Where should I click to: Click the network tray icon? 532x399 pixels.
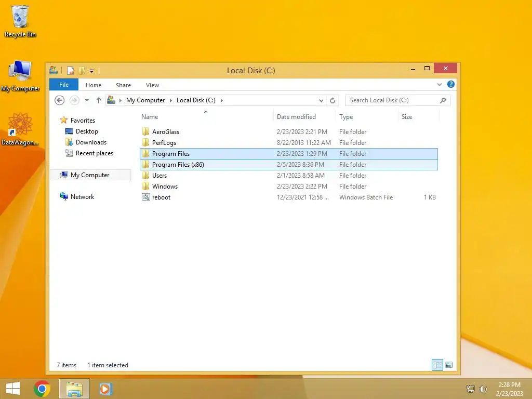470,389
